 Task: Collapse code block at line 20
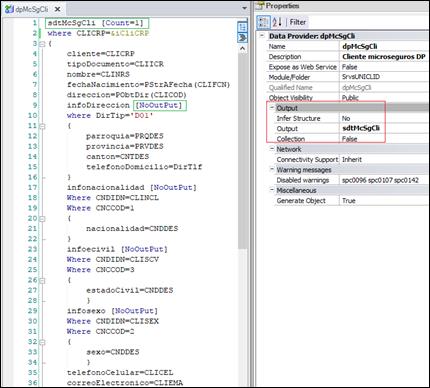coord(42,219)
